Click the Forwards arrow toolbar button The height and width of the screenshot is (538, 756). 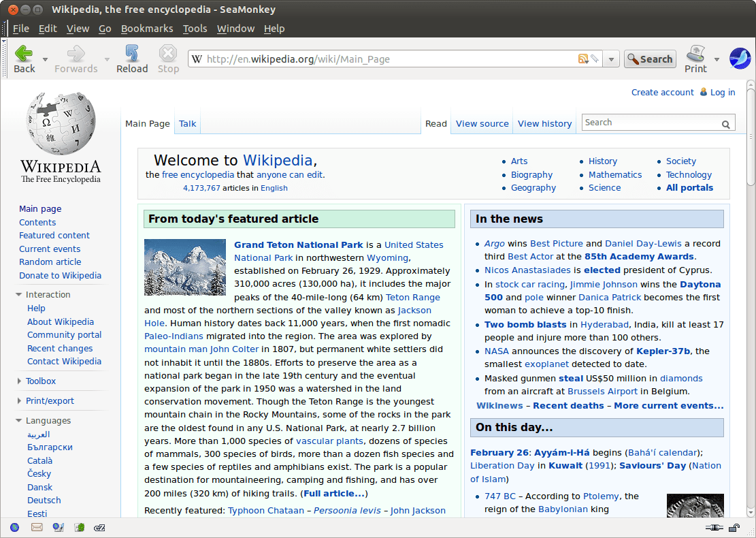[x=76, y=59]
